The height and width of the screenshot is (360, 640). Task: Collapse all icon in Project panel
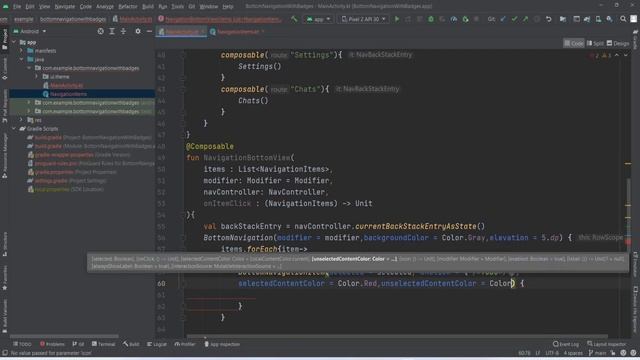[x=123, y=31]
